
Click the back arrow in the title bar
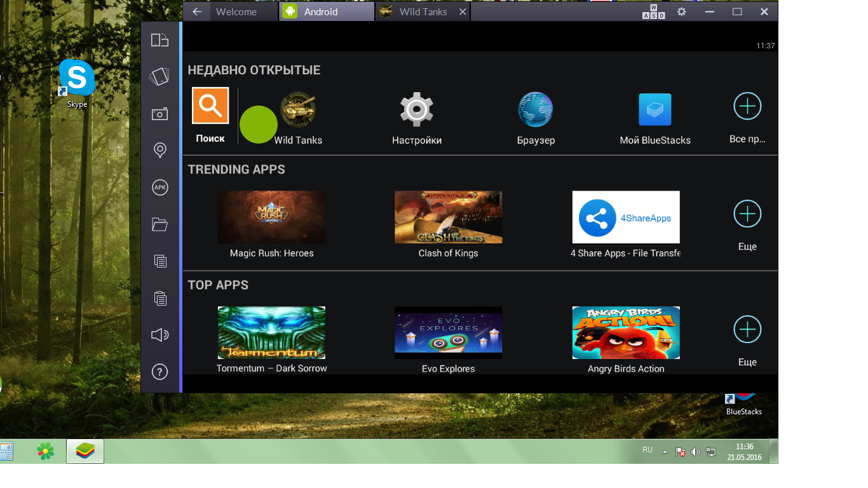click(197, 11)
